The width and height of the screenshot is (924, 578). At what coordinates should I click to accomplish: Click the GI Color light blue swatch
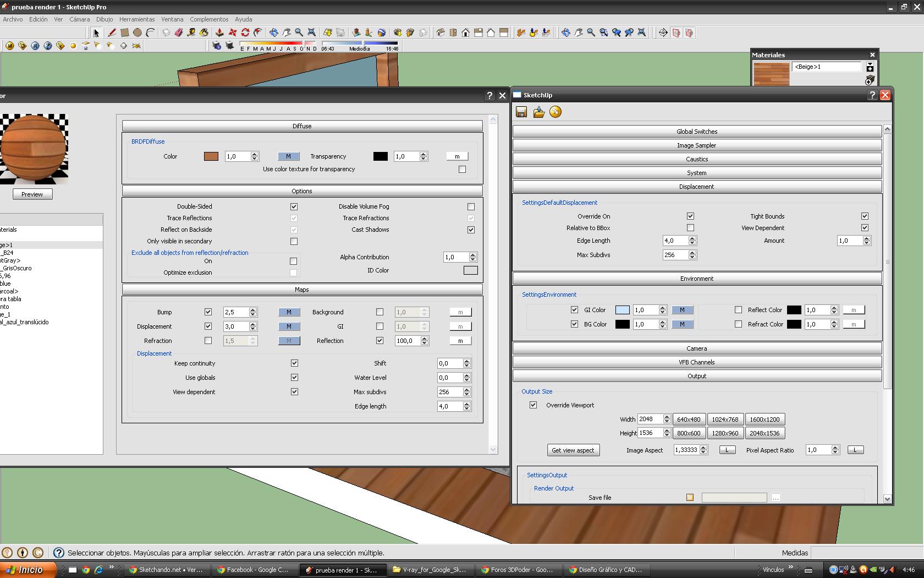click(622, 310)
